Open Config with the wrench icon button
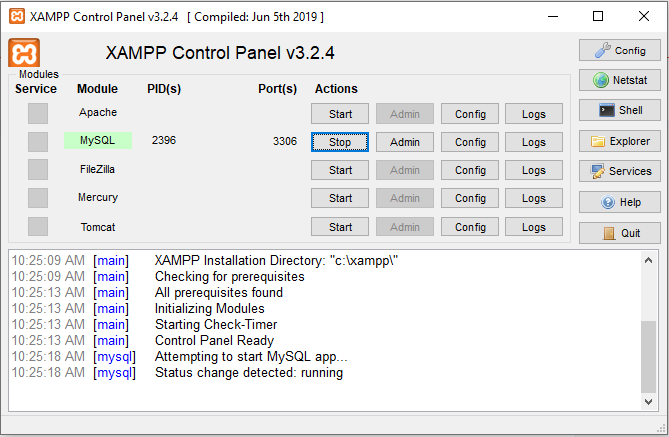 (x=620, y=50)
